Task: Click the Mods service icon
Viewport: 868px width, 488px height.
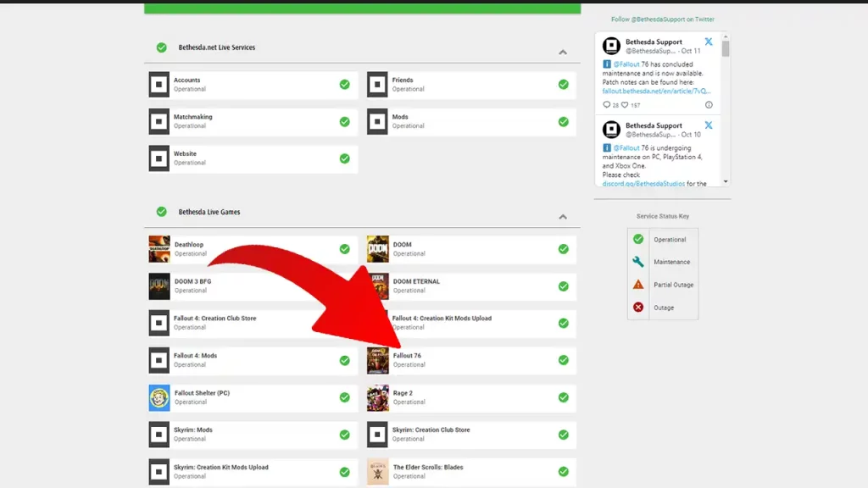Action: tap(377, 121)
